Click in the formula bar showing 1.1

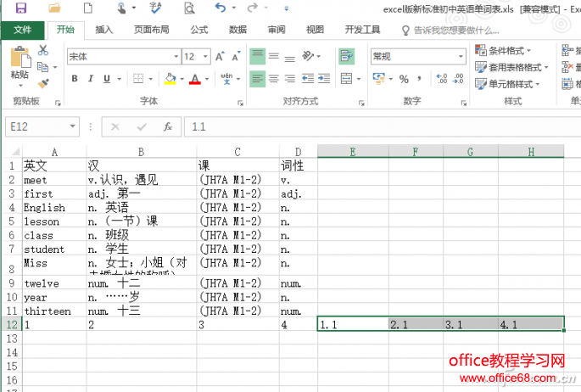382,127
